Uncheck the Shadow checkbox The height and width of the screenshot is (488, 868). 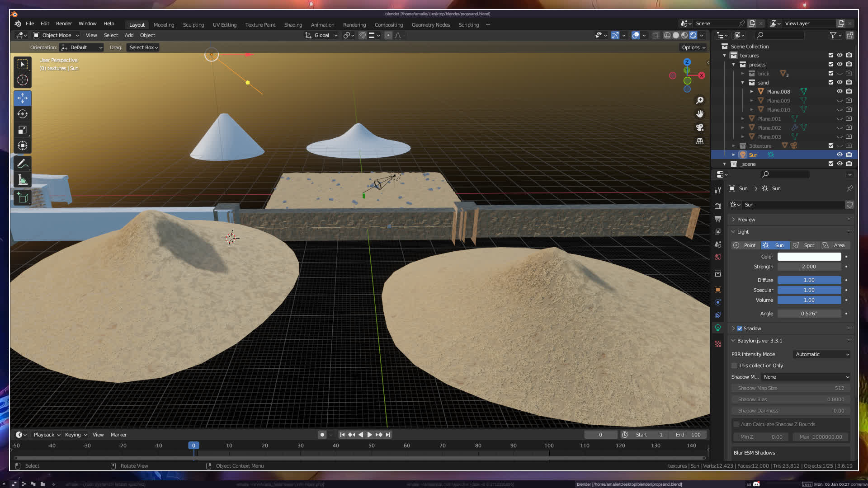pos(740,328)
